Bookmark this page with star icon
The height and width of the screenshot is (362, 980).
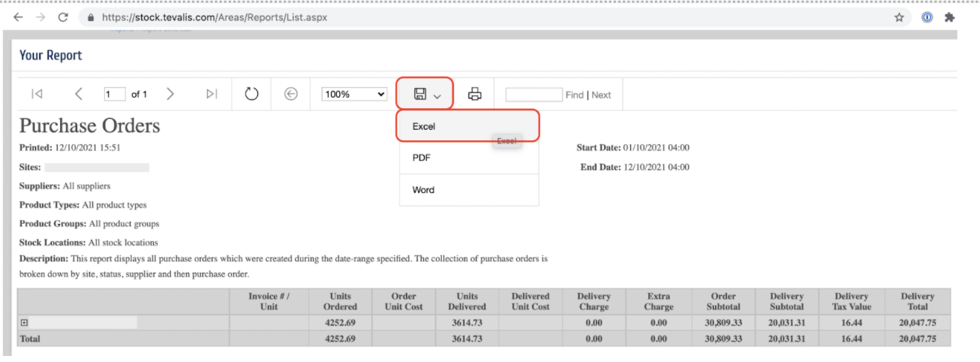point(899,17)
